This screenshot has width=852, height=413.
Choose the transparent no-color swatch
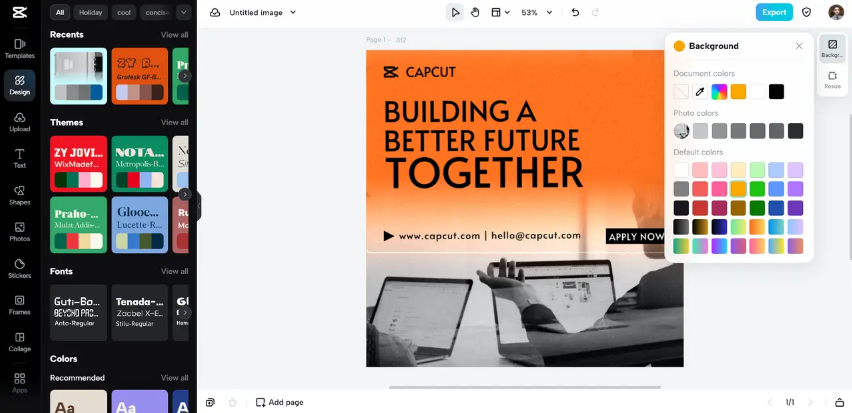pyautogui.click(x=681, y=92)
